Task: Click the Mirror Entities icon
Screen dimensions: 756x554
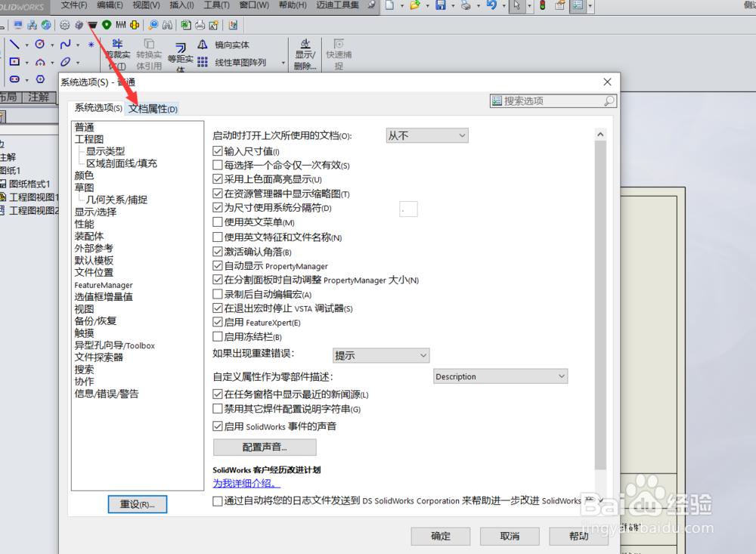Action: click(203, 45)
